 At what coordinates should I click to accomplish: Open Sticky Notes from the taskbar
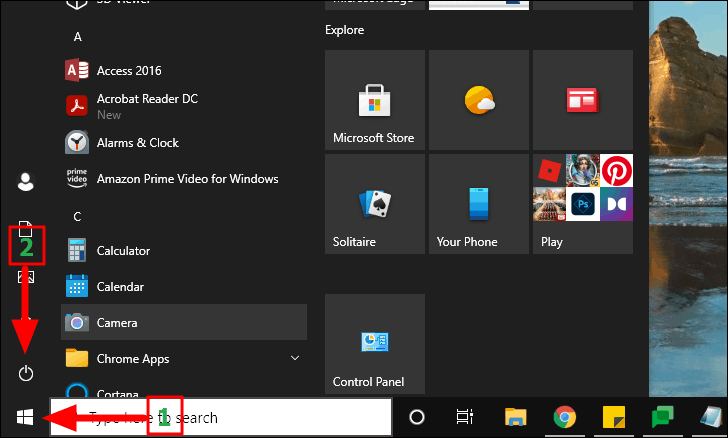pyautogui.click(x=614, y=417)
